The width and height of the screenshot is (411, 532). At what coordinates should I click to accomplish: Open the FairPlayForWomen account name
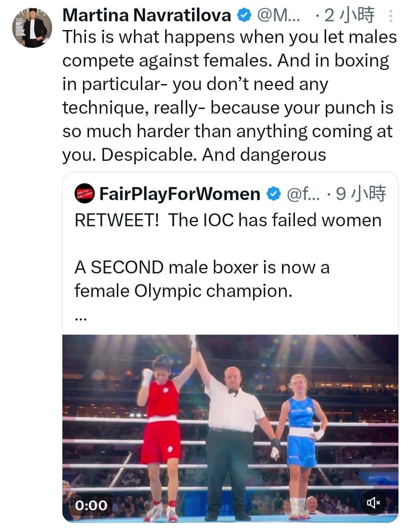pyautogui.click(x=180, y=194)
